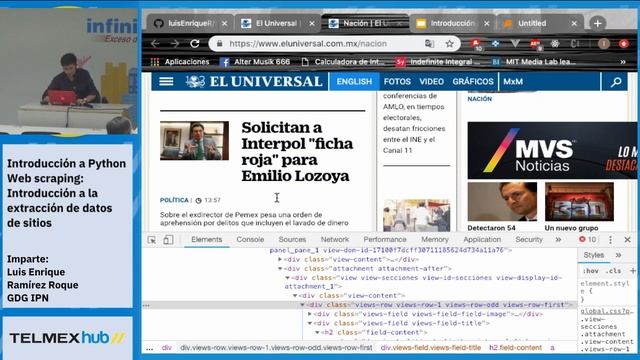Open the Calculadora de Int bookmark

pyautogui.click(x=343, y=62)
